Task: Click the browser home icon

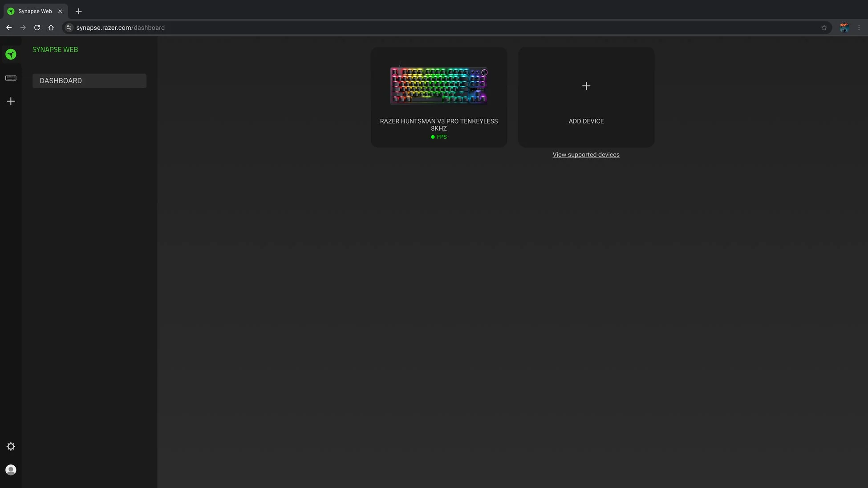Action: click(x=51, y=27)
